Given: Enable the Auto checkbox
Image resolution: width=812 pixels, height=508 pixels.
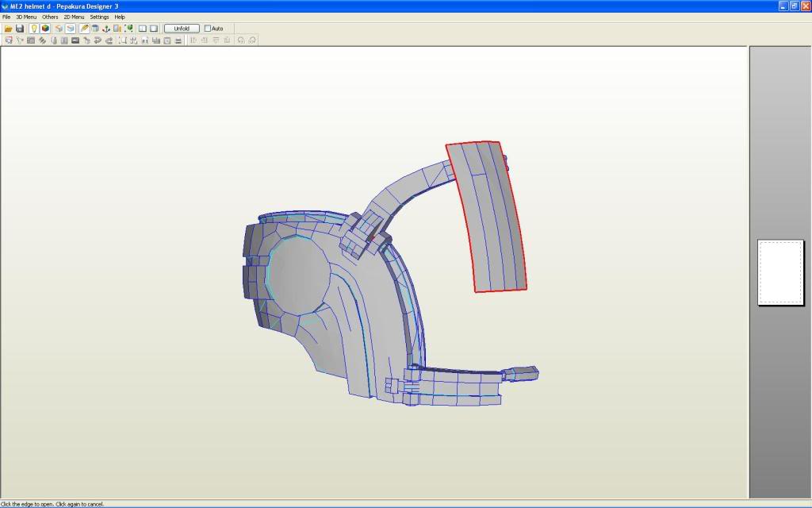Looking at the screenshot, I should (x=208, y=29).
